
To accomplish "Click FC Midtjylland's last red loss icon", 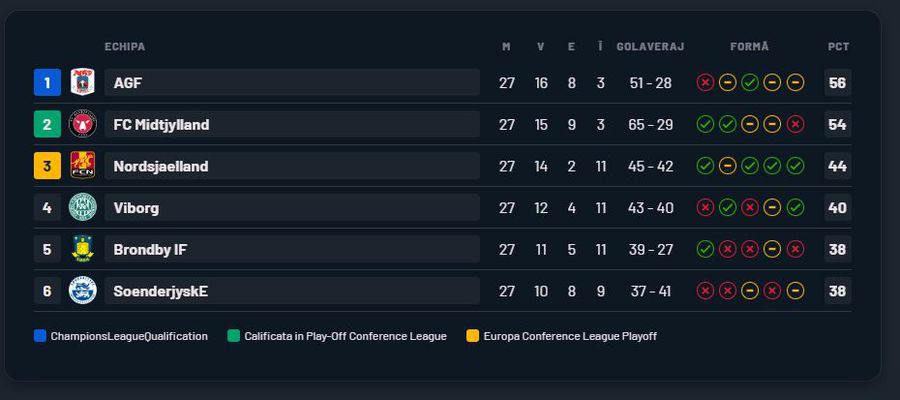I will 795,125.
